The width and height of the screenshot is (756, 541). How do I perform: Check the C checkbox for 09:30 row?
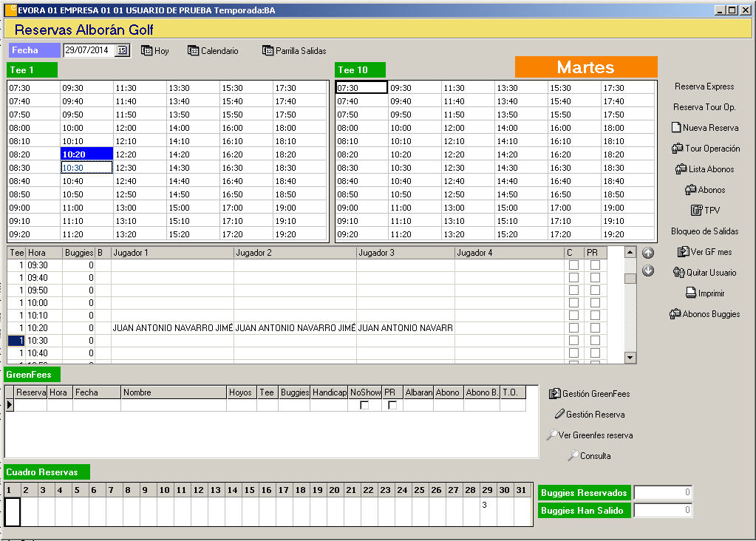(x=573, y=265)
